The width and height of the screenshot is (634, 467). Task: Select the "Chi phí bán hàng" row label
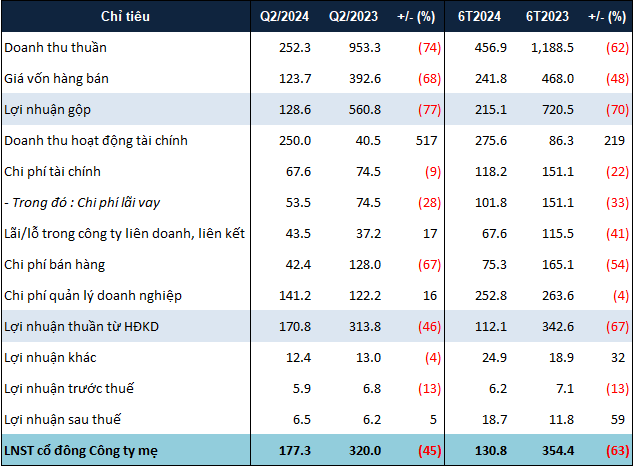click(x=58, y=264)
